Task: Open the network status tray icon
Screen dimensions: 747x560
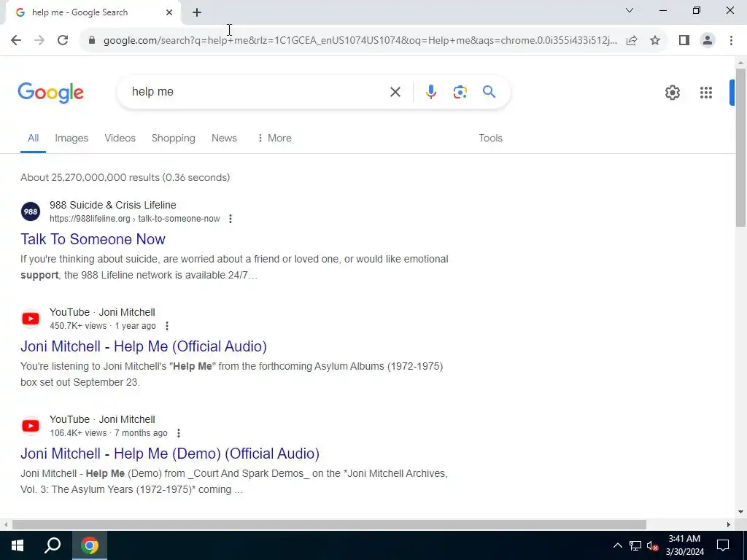Action: [x=635, y=545]
